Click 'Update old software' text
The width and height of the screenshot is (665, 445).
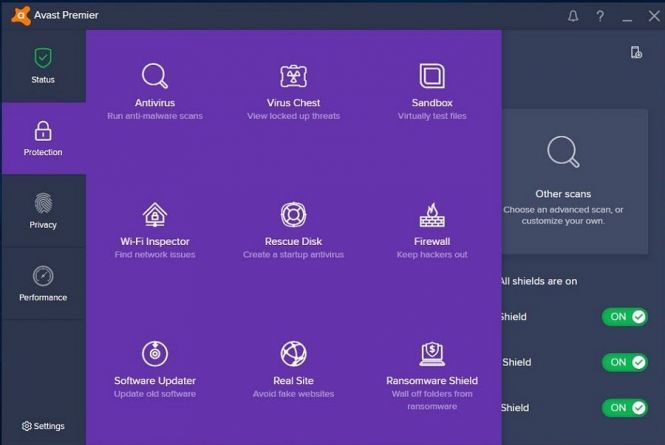155,394
